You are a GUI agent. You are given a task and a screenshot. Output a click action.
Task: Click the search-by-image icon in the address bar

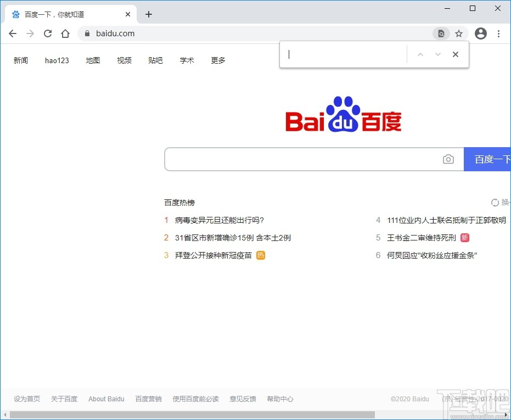441,33
